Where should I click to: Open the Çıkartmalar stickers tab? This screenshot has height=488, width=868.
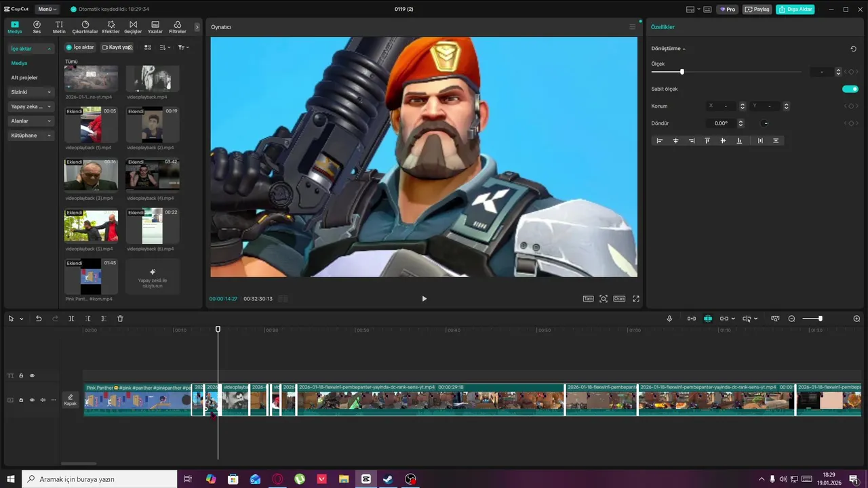pos(85,27)
